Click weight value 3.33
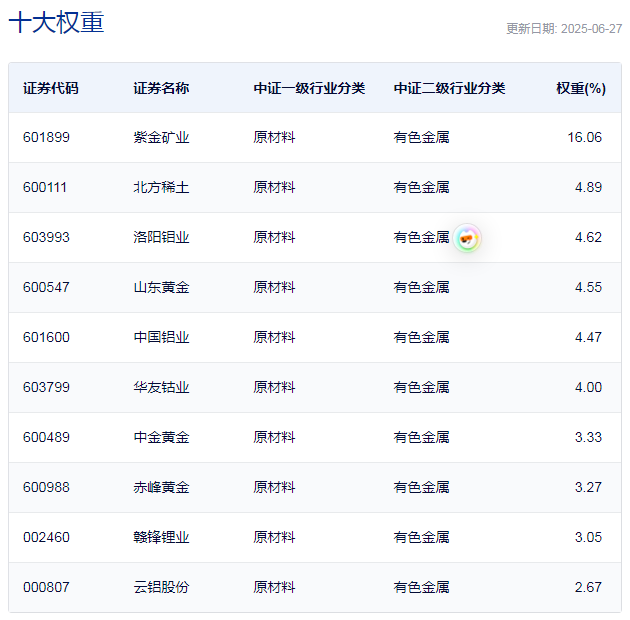 (x=588, y=437)
